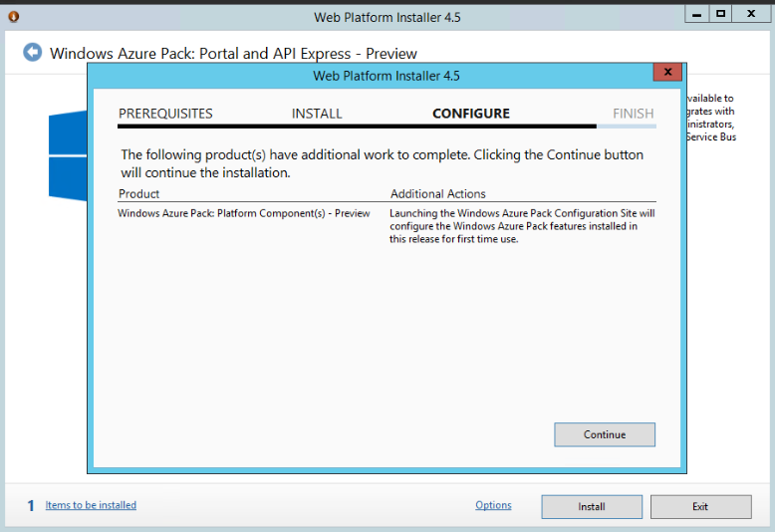The width and height of the screenshot is (775, 532).
Task: Click the Product column header
Action: point(139,194)
